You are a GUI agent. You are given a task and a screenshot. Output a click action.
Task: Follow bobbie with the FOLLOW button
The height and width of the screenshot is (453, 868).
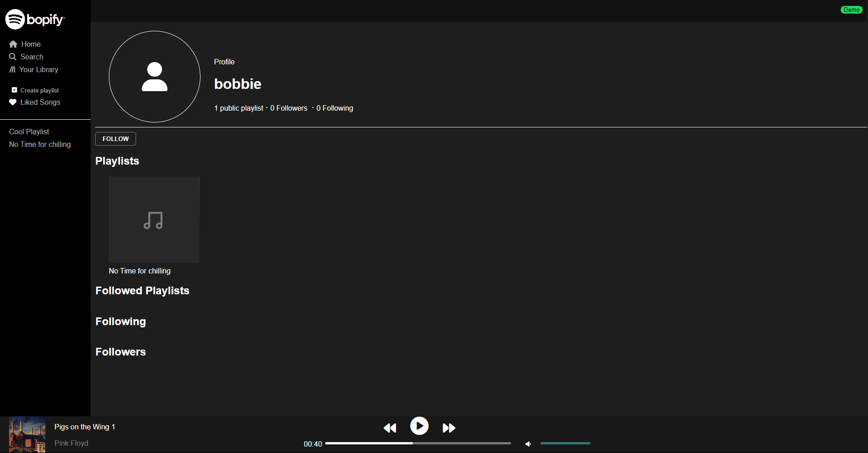click(116, 139)
